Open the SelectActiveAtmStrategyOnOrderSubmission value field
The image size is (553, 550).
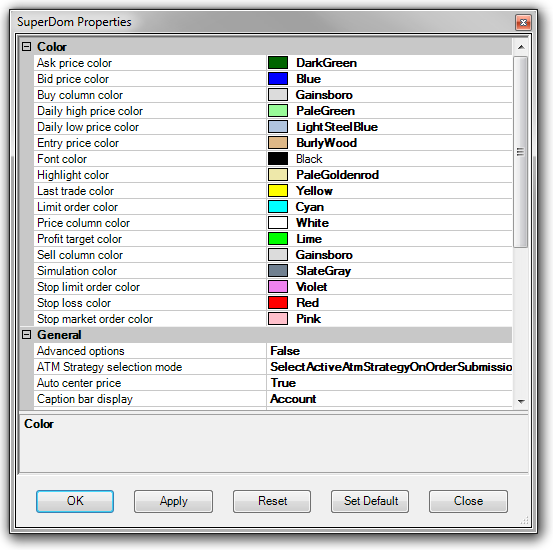(x=389, y=367)
